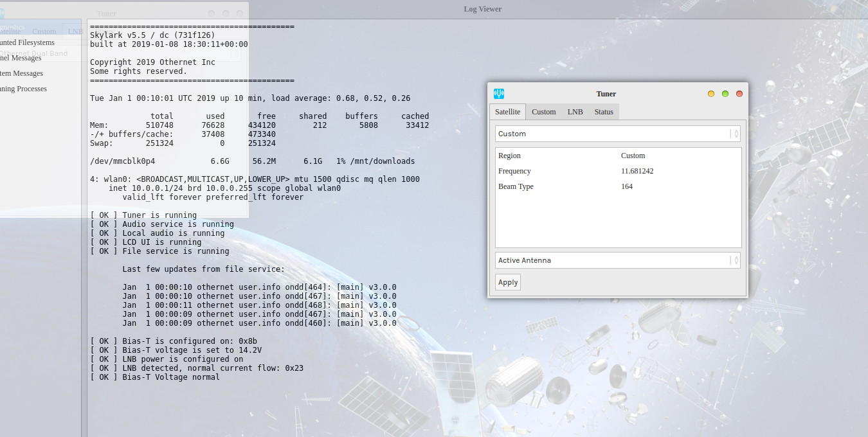
Task: Click the frequency value 11.681242
Action: pyautogui.click(x=638, y=171)
